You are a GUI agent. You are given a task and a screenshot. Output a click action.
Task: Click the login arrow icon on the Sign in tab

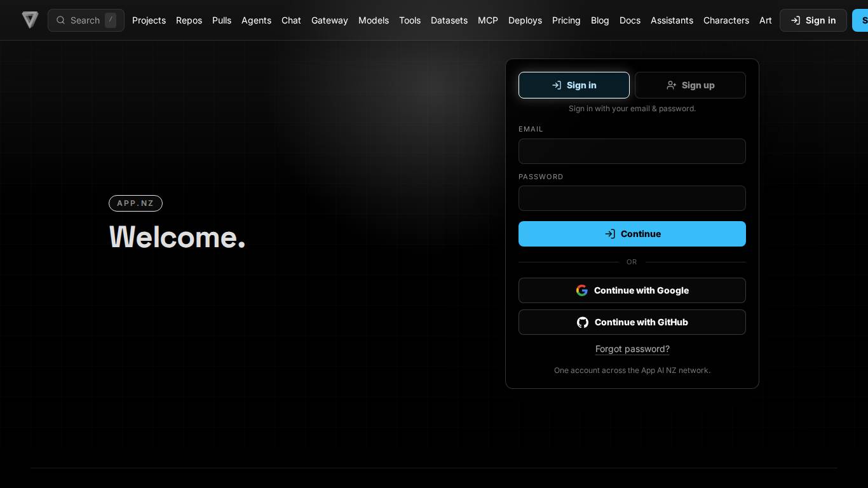[557, 85]
